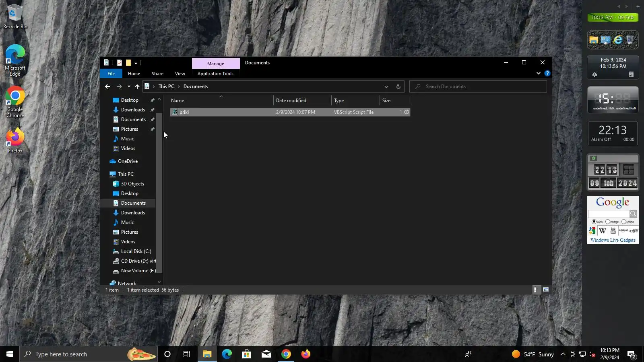Switch to the Home ribbon tab
This screenshot has width=644, height=362.
point(134,74)
